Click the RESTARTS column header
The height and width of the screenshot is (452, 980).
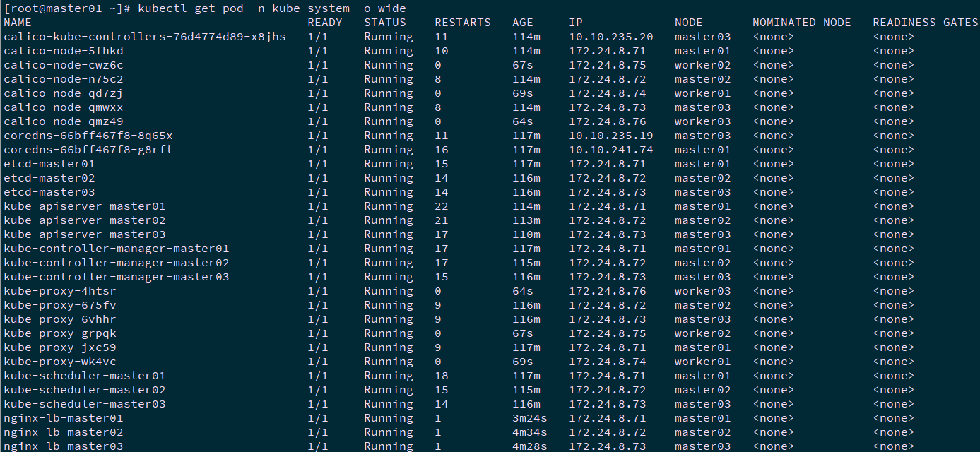462,23
